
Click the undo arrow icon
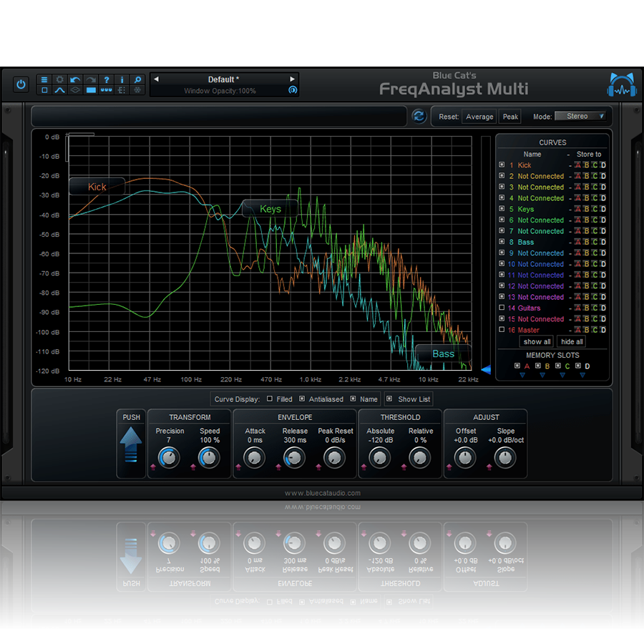click(75, 80)
